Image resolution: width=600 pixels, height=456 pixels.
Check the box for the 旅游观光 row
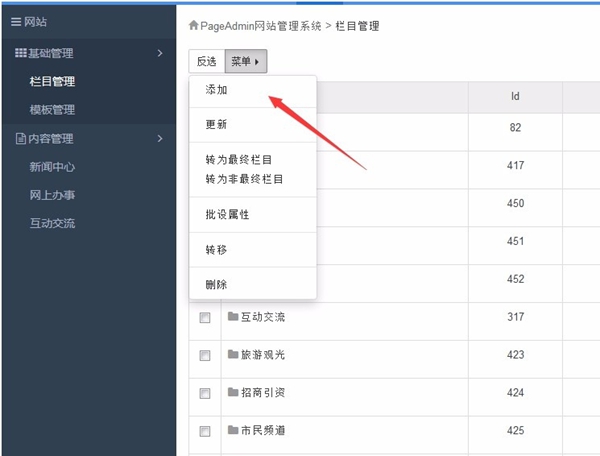tap(205, 355)
